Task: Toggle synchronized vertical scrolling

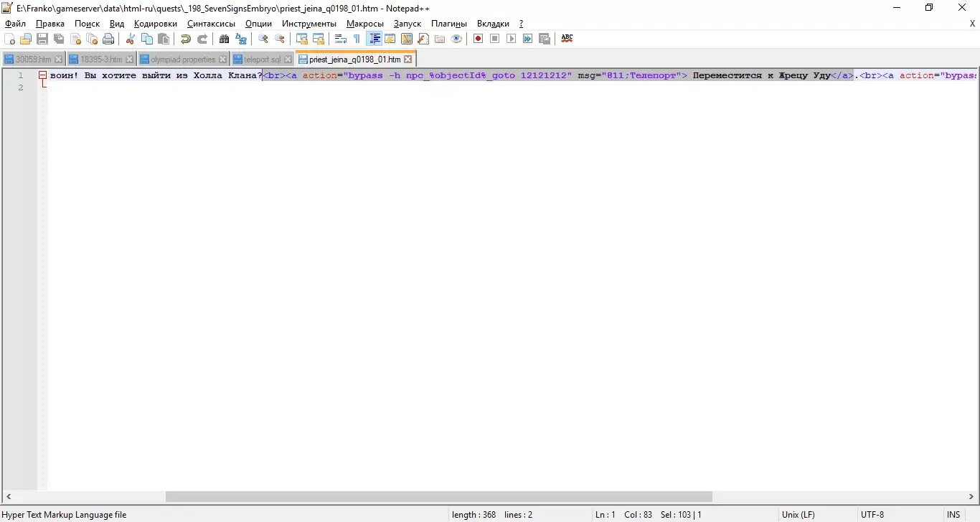Action: 302,39
